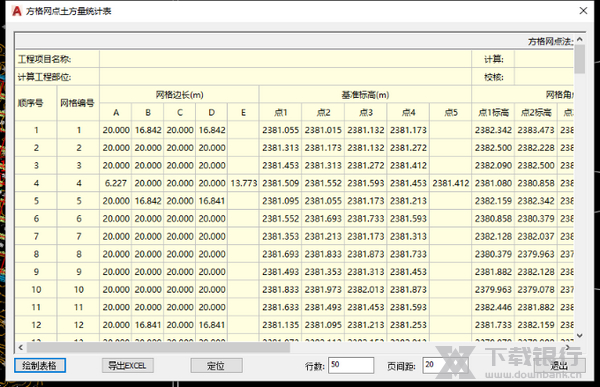Viewport: 600px width, 387px height.
Task: Select cell 2381.873 in row 8
Action: point(365,254)
